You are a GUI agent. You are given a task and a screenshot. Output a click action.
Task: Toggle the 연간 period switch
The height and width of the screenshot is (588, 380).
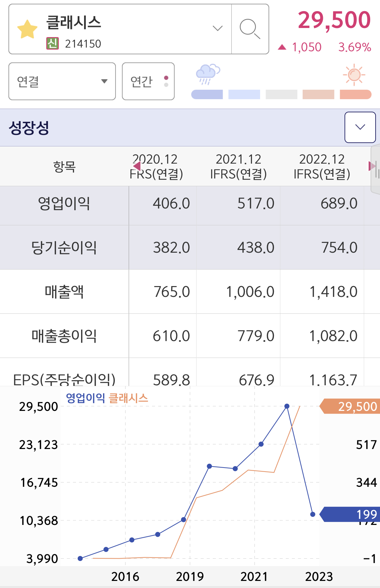[x=148, y=81]
